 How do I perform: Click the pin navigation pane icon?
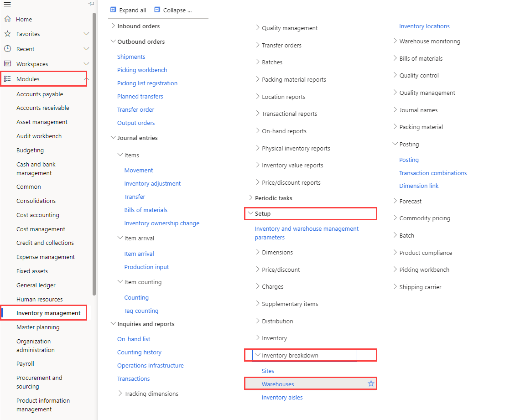coord(91,4)
